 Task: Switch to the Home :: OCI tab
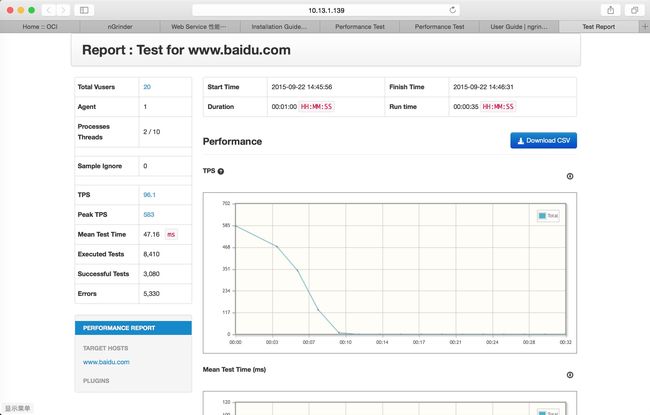[40, 27]
